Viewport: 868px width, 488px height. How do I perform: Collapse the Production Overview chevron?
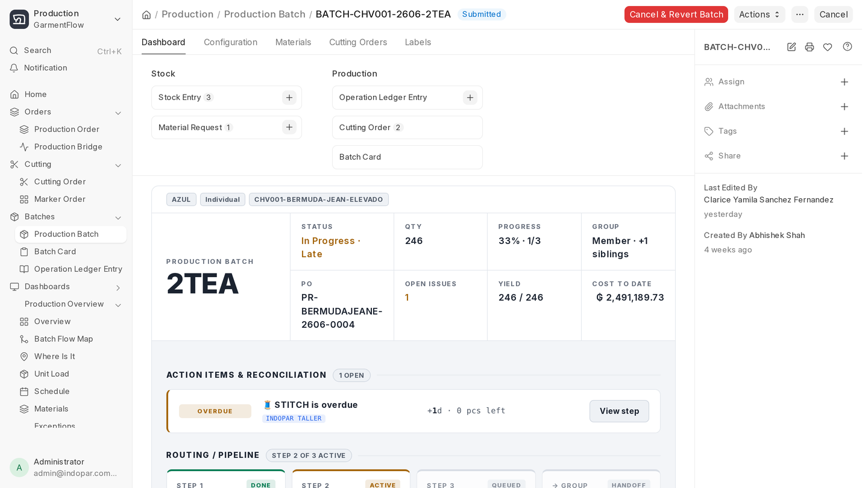(118, 305)
